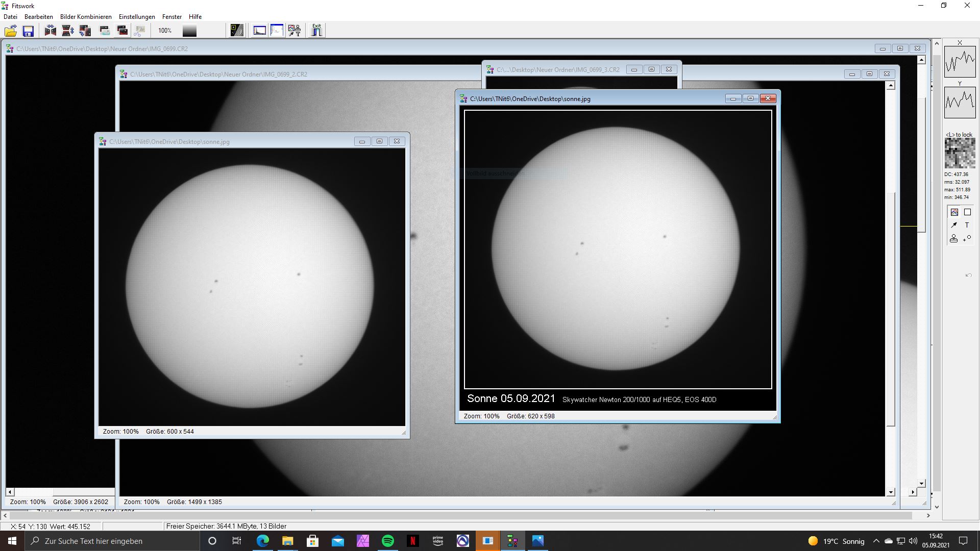
Task: Click the Exit toolbar button
Action: 316,31
